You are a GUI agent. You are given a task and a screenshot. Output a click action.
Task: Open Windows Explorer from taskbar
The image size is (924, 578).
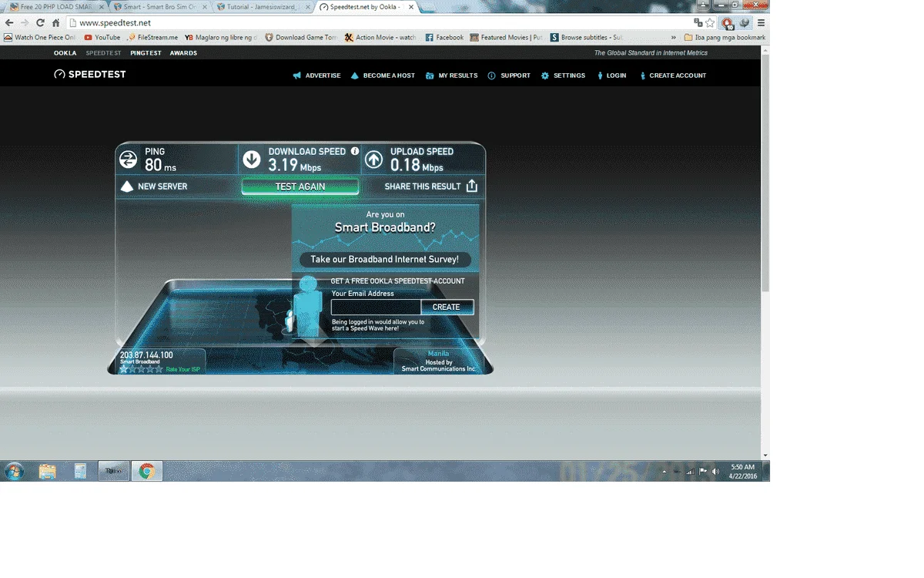[48, 472]
